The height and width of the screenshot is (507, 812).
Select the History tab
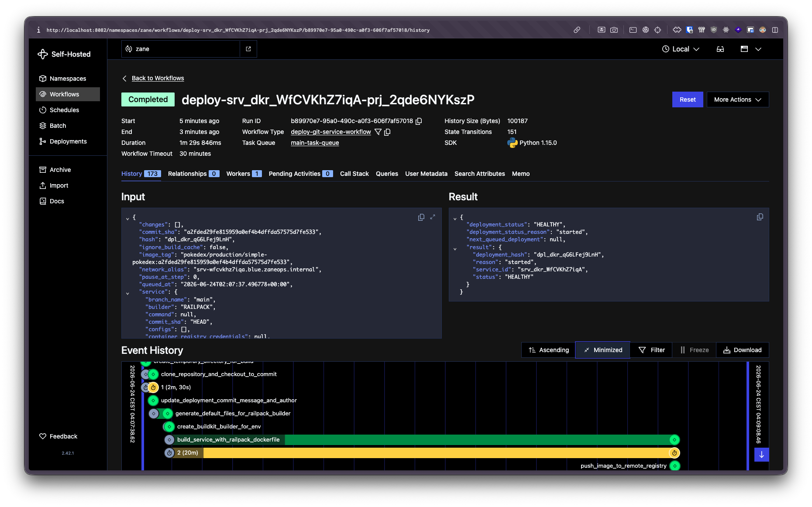tap(141, 174)
